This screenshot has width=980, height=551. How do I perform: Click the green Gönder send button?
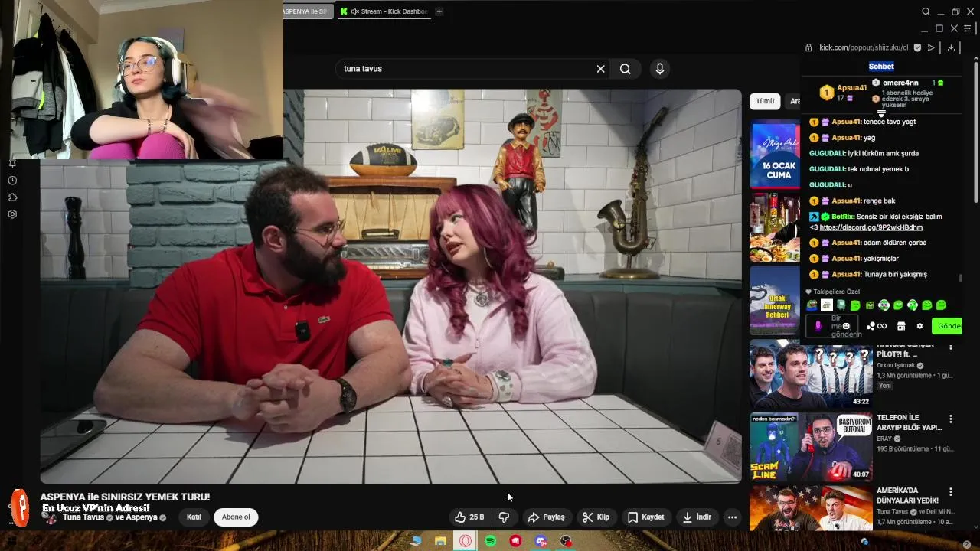click(x=947, y=326)
